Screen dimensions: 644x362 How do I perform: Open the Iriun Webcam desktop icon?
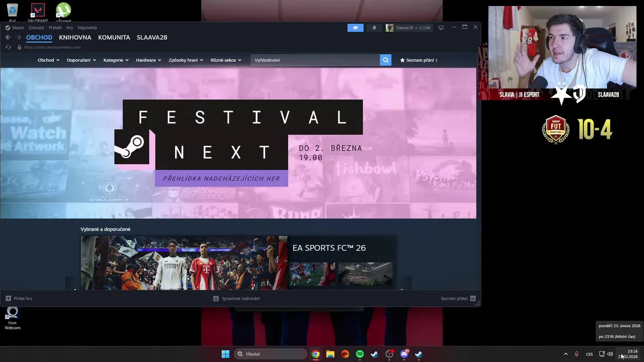click(x=13, y=318)
